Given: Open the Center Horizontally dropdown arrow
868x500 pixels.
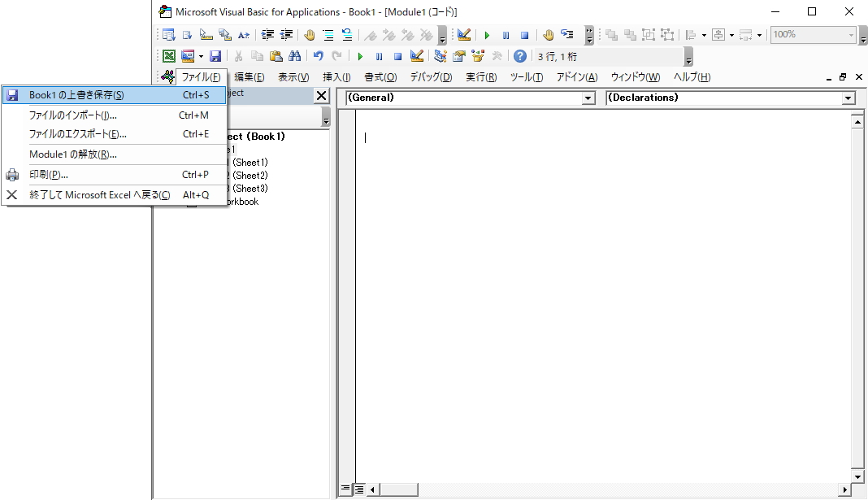Looking at the screenshot, I should 731,35.
